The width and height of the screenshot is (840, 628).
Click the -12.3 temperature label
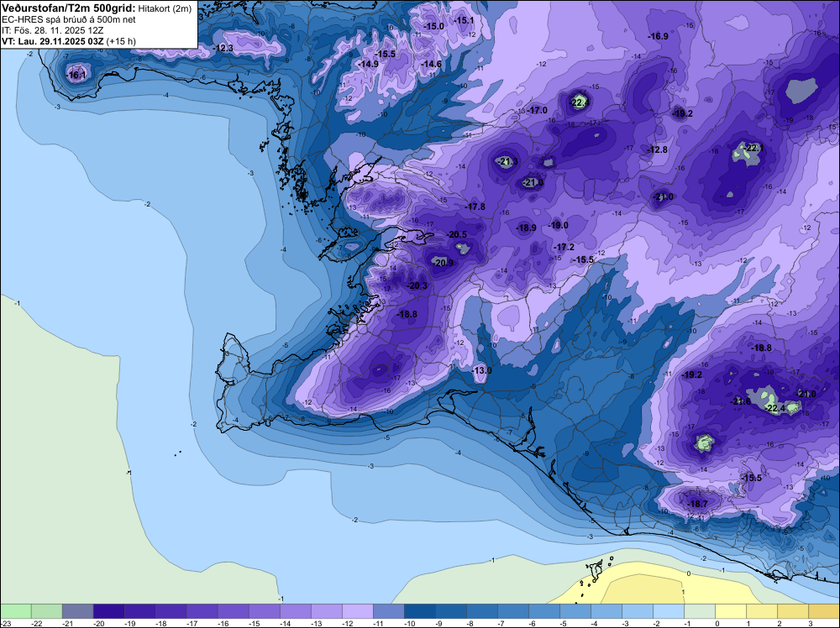(x=223, y=48)
